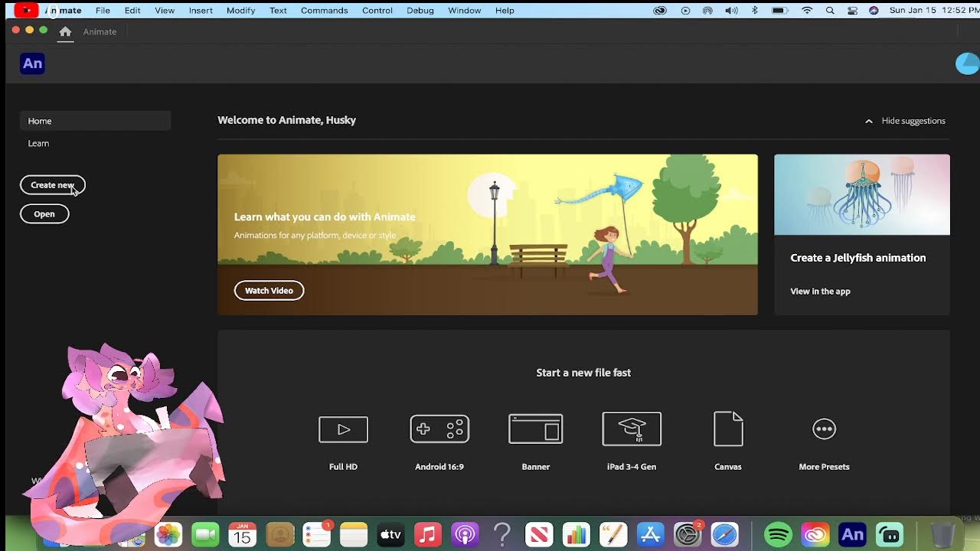Open the Control menu
Viewport: 980px width, 551px height.
[x=377, y=11]
